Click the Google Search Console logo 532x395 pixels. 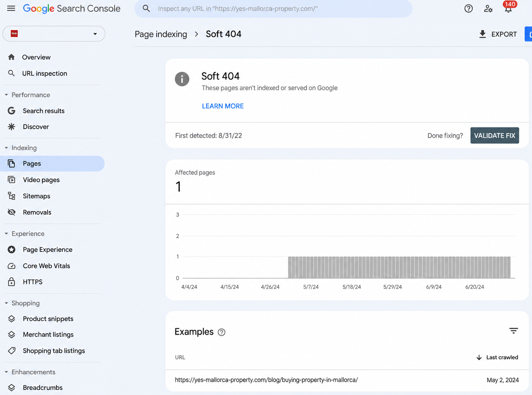[x=72, y=8]
